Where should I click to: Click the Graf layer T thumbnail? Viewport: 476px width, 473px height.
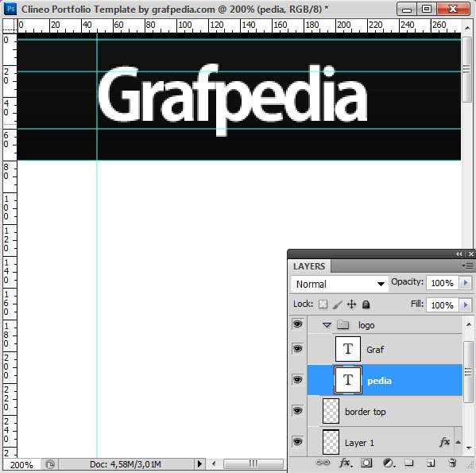click(348, 349)
